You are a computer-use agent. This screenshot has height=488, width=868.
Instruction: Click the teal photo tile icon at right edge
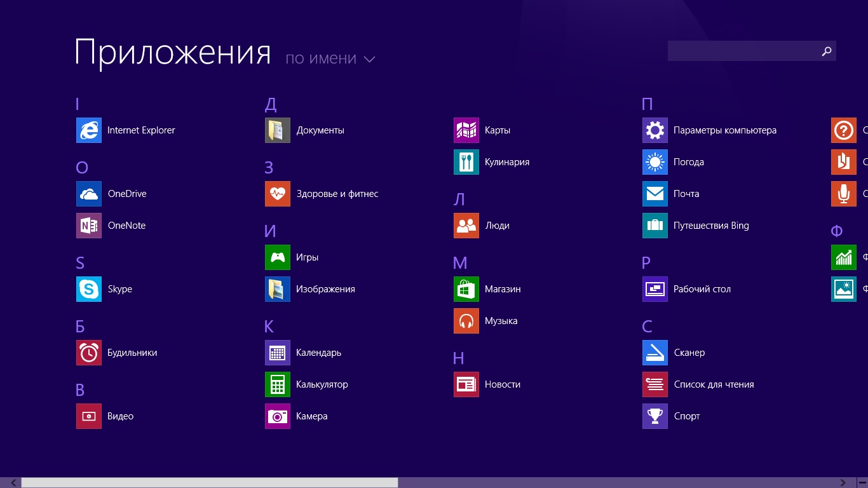click(844, 289)
